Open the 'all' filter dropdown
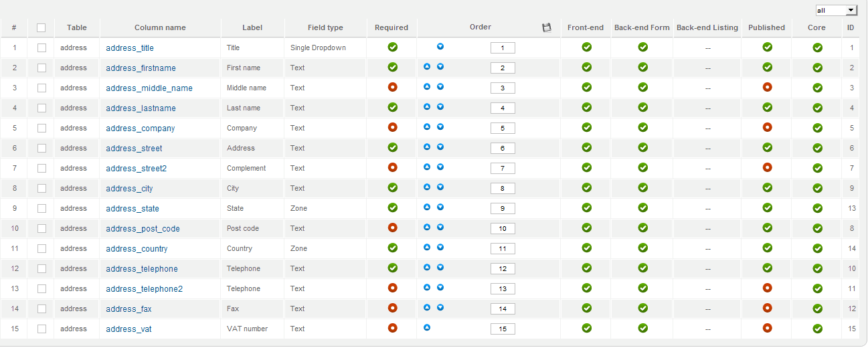The width and height of the screenshot is (868, 352). point(837,10)
